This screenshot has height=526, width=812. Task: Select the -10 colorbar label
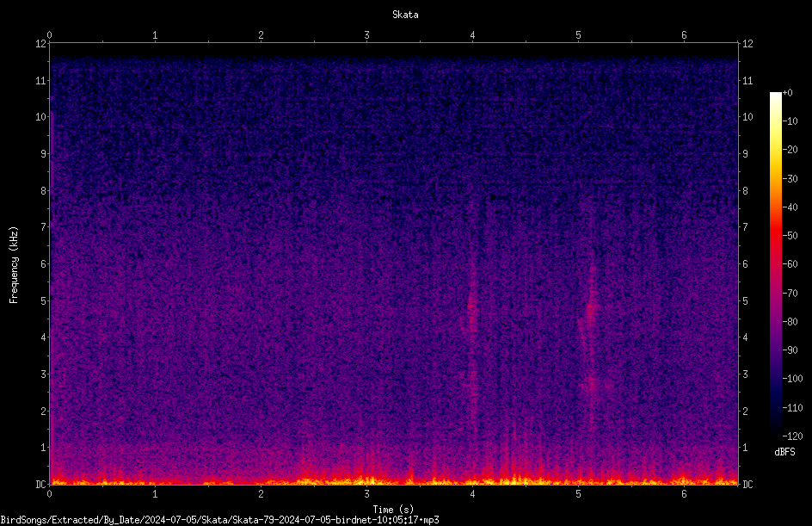pos(790,121)
